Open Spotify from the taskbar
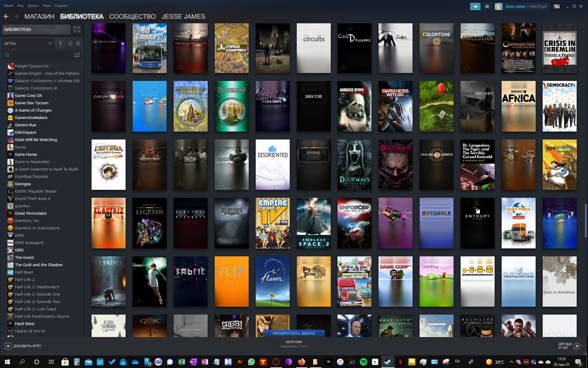 pos(364,362)
